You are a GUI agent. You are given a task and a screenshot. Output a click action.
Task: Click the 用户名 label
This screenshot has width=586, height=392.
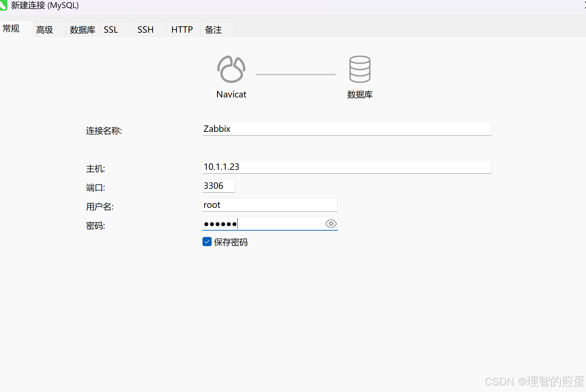click(99, 207)
